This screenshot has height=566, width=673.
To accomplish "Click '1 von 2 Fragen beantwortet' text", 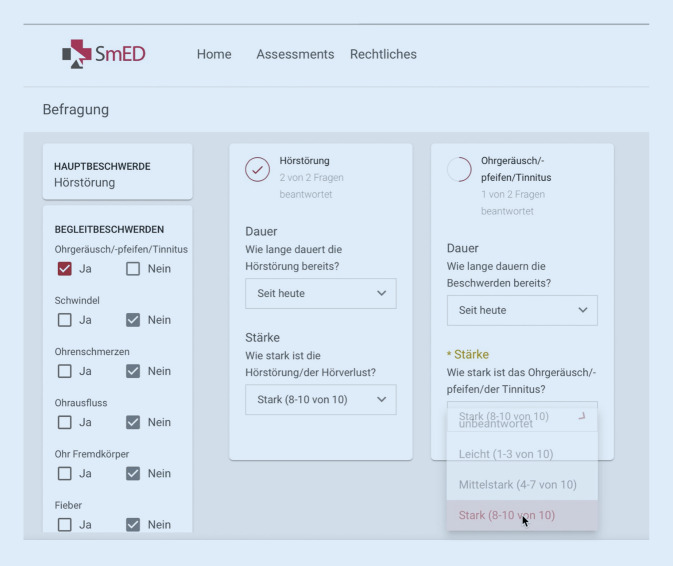I will click(513, 203).
